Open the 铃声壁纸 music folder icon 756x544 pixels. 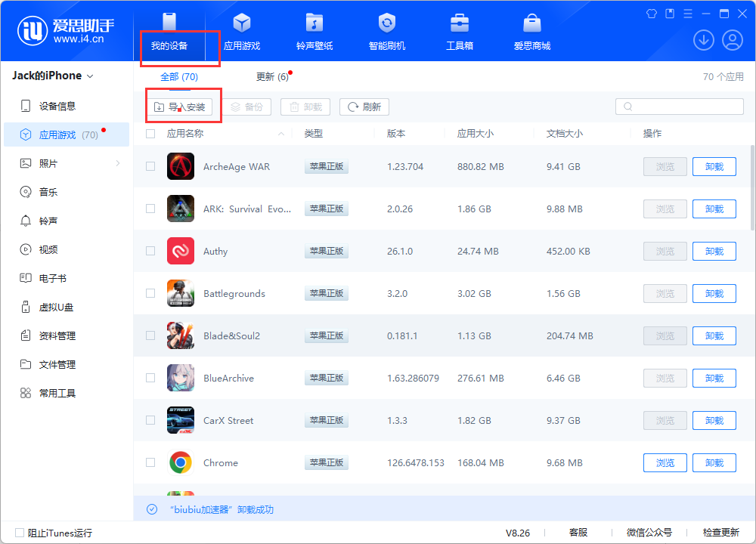click(314, 23)
